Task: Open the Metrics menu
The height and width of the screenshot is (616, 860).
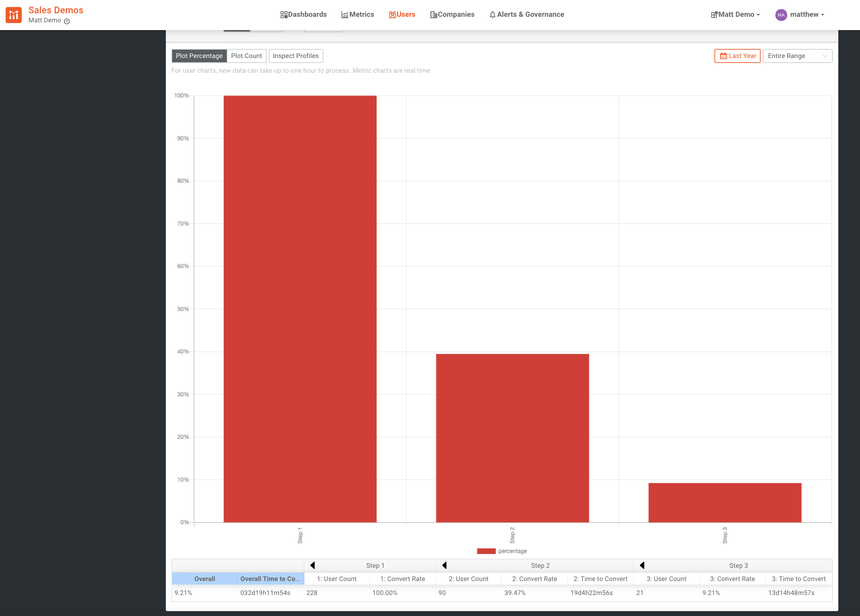Action: pos(358,14)
